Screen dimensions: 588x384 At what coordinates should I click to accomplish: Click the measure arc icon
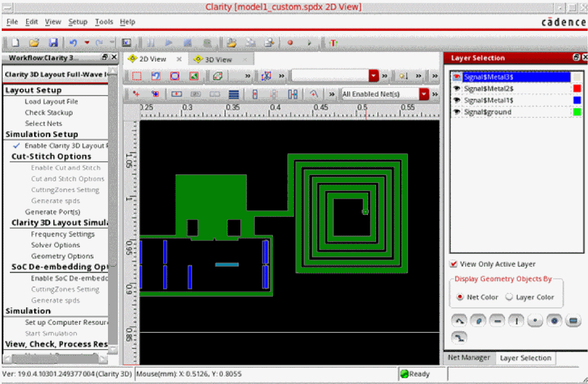point(314,94)
